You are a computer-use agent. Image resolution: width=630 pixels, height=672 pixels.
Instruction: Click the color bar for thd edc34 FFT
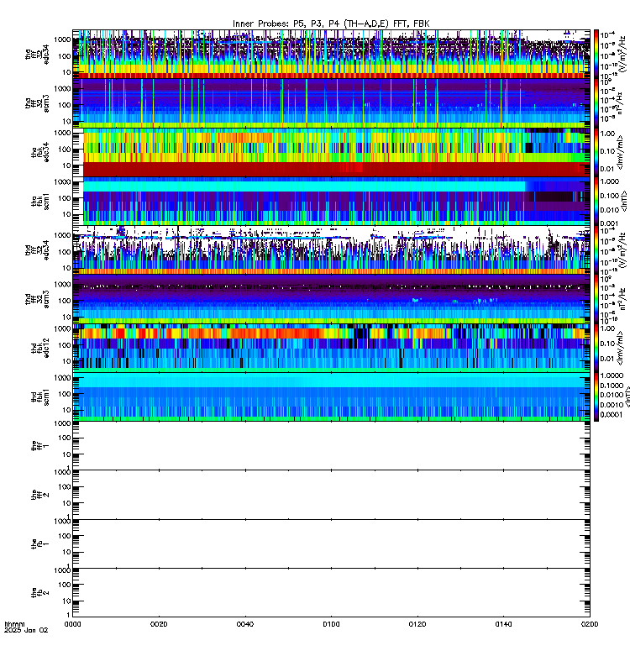(596, 249)
